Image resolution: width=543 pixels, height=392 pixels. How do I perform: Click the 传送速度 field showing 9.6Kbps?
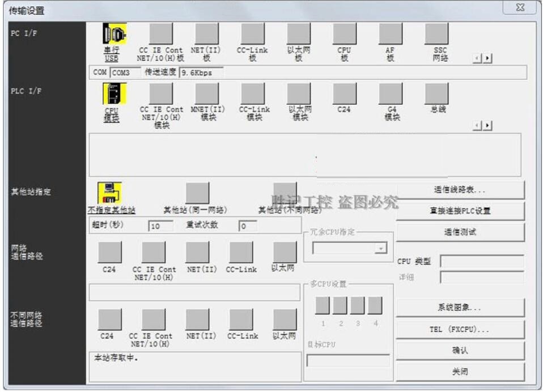pyautogui.click(x=201, y=73)
